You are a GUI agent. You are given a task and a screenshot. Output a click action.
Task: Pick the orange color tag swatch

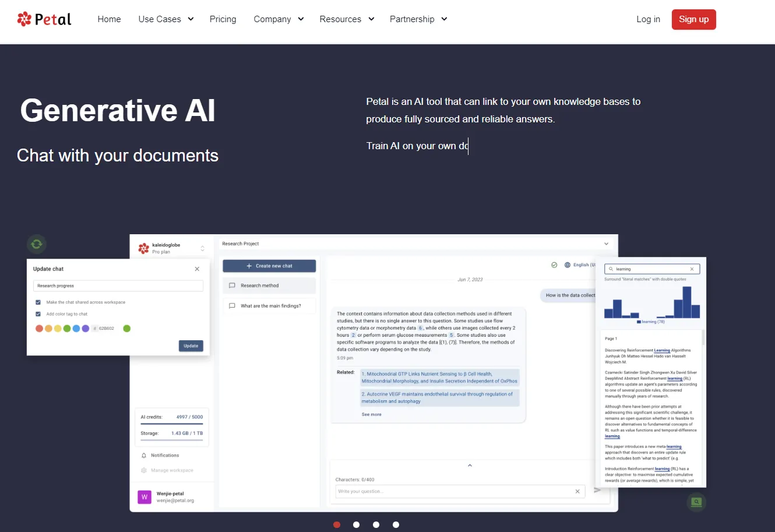pos(49,329)
